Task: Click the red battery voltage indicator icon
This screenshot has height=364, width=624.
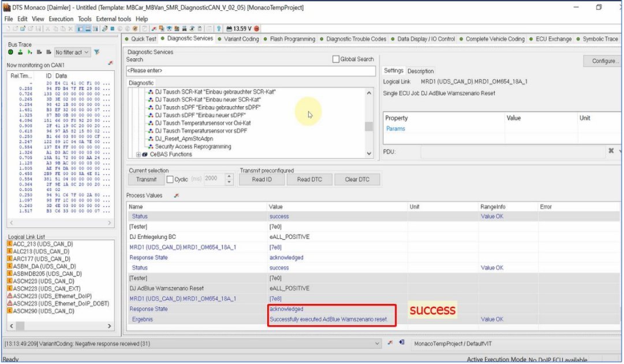Action: click(x=256, y=28)
